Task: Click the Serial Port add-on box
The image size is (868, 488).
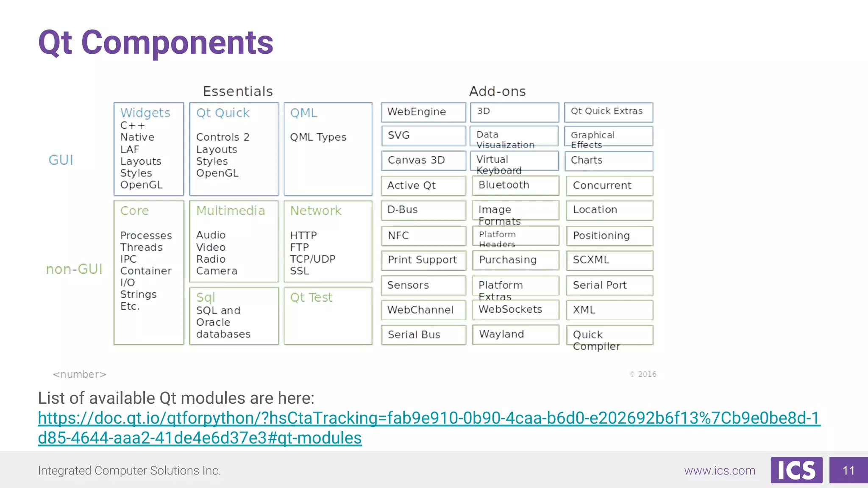Action: (609, 285)
